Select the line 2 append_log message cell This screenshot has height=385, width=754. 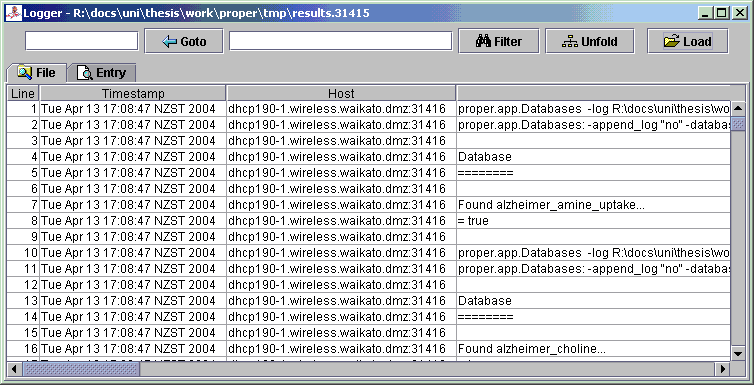click(593, 125)
